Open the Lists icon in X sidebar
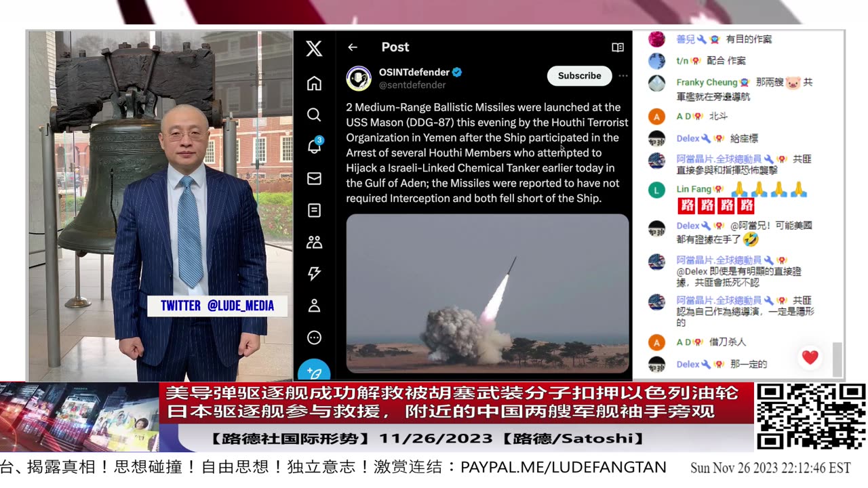 314,210
